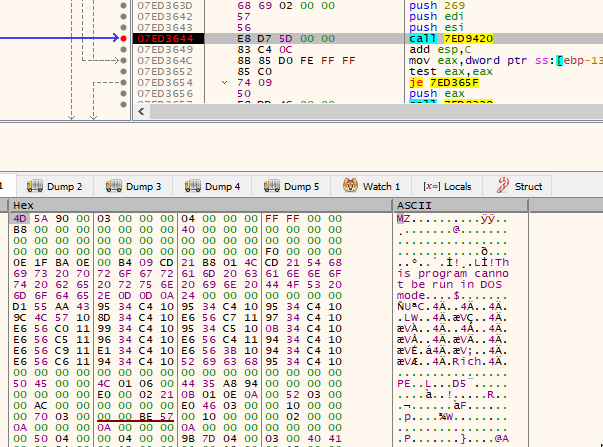Select hex bytes 'D1 55 AA 43' in dump

(x=52, y=307)
